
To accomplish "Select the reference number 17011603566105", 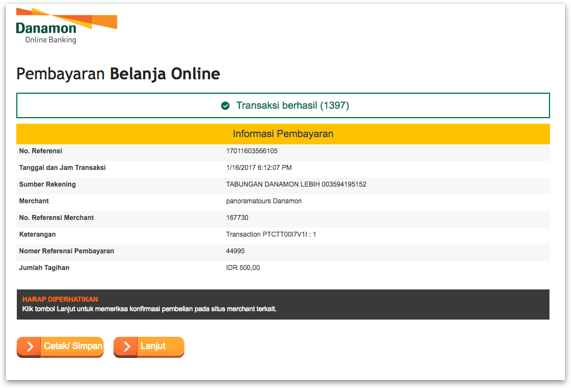I will click(252, 151).
